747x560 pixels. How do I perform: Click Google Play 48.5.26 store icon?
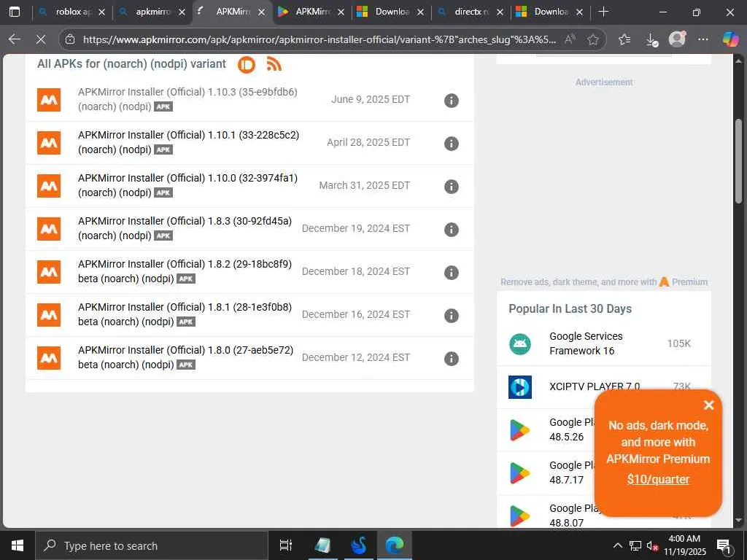[x=519, y=430]
